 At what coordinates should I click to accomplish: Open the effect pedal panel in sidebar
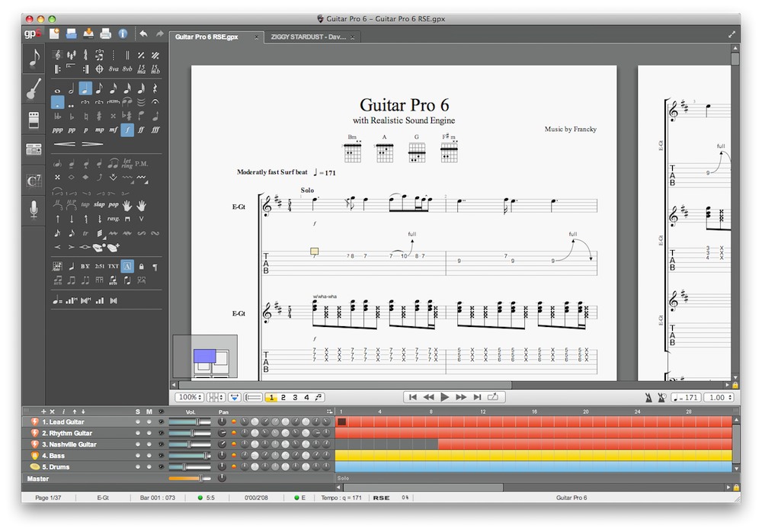[x=34, y=120]
